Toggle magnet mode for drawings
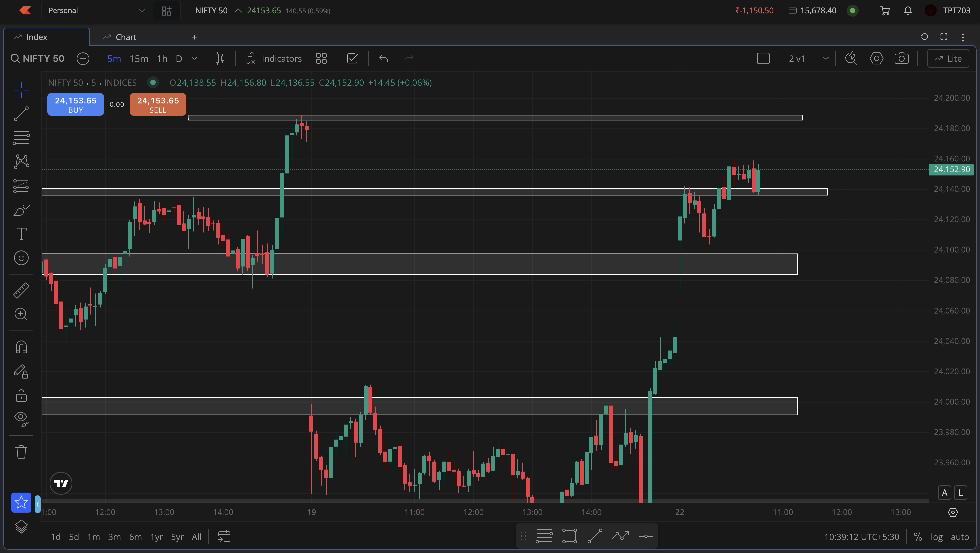 (x=21, y=347)
